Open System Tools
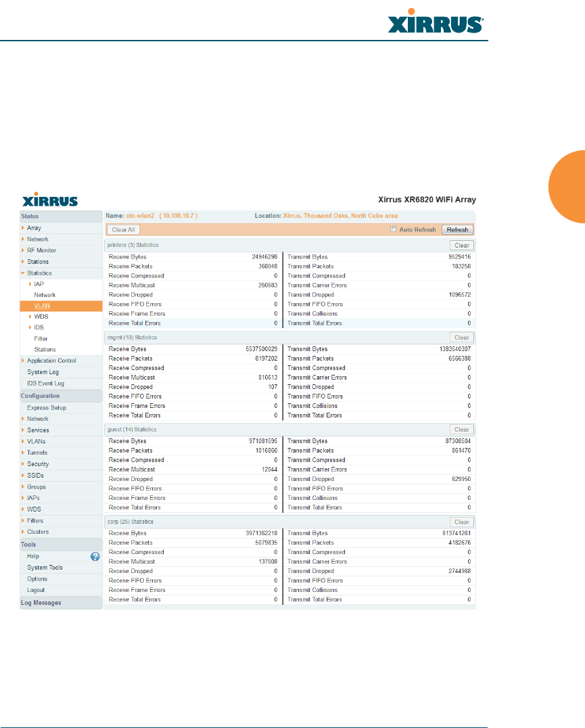Screen dimensions: 585x728 pyautogui.click(x=45, y=568)
